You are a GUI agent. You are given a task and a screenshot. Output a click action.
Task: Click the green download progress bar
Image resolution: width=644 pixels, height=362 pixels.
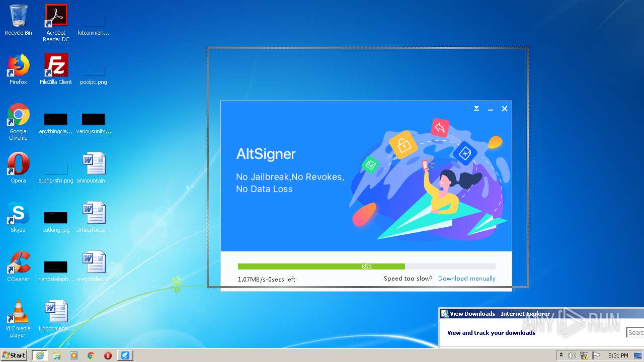pos(367,266)
